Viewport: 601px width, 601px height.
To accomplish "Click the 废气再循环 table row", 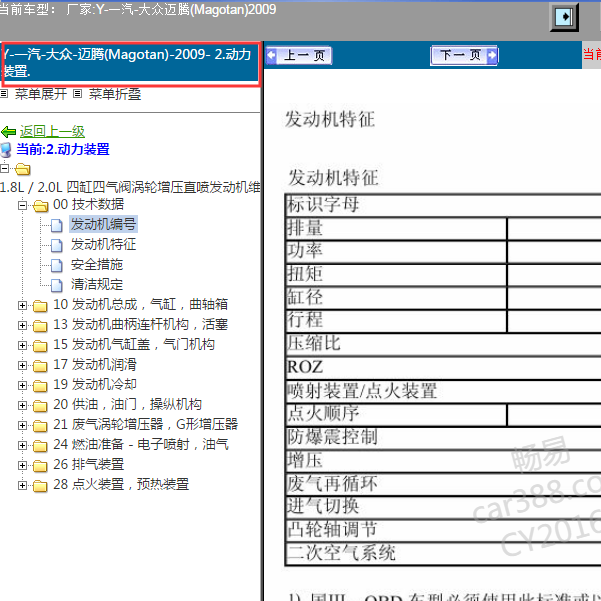I will click(443, 484).
